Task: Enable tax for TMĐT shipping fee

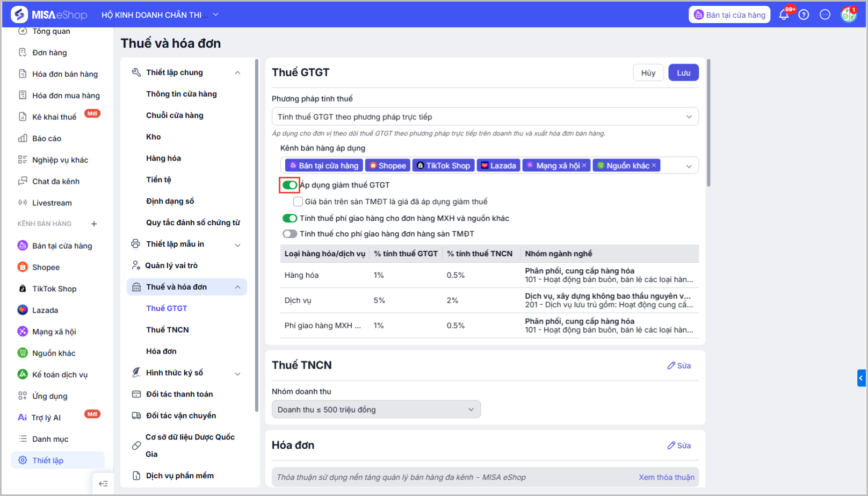Action: click(x=290, y=234)
